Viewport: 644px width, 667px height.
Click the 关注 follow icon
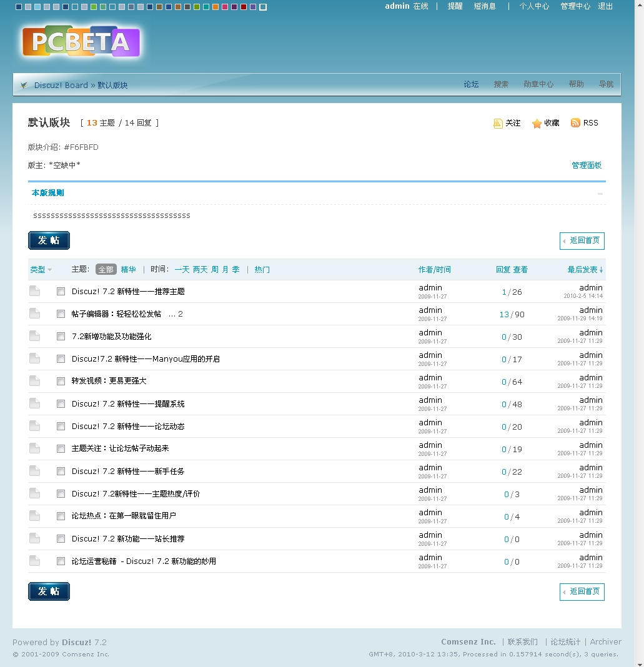point(498,124)
